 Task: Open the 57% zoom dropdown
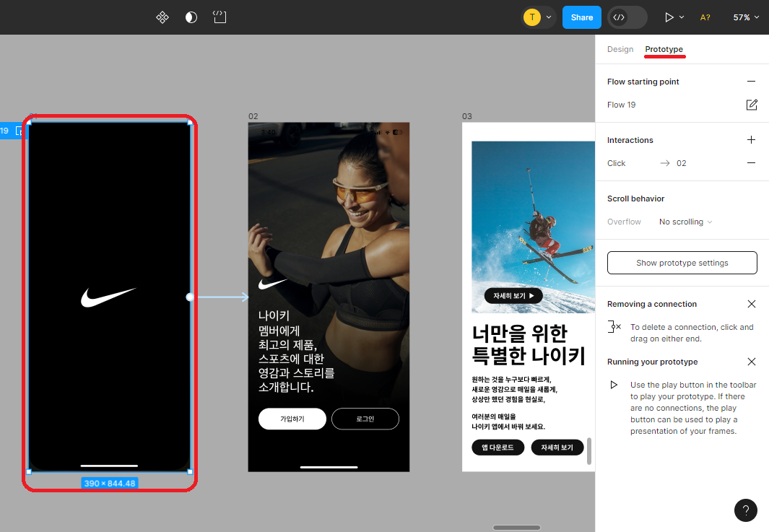pyautogui.click(x=746, y=17)
